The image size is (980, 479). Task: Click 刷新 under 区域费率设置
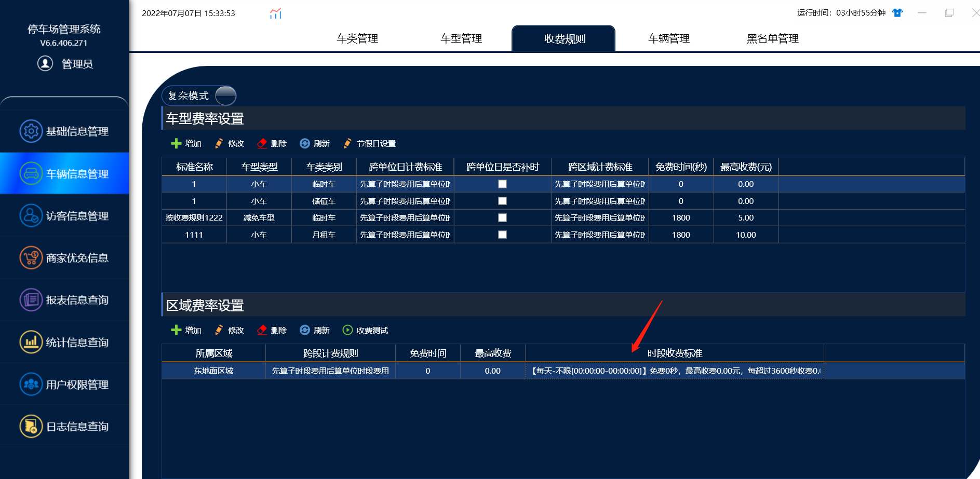click(315, 330)
